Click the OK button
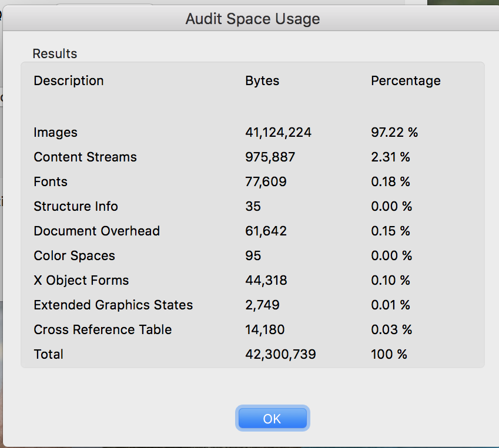Screen dimensions: 499x448 272,419
